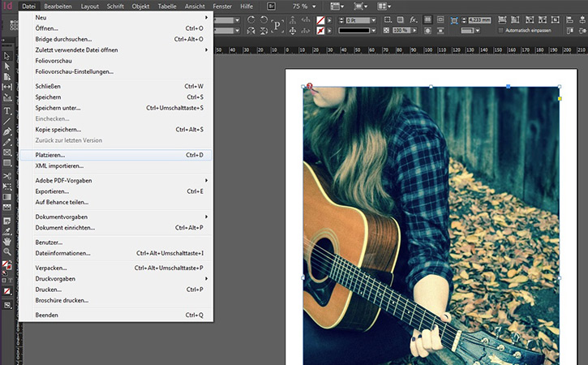Open the Bearbeiten menu
This screenshot has width=588, height=365.
tap(58, 6)
